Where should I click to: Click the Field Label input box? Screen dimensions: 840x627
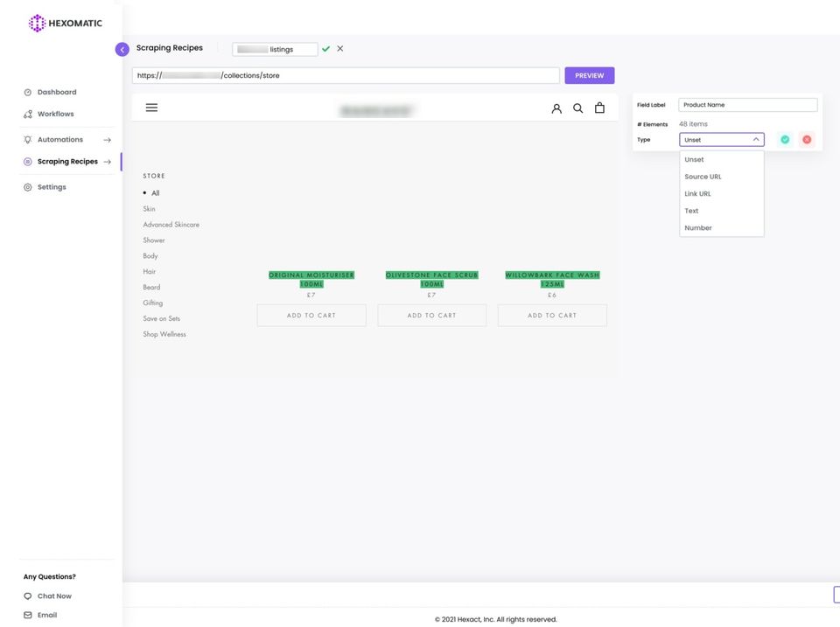tap(748, 105)
